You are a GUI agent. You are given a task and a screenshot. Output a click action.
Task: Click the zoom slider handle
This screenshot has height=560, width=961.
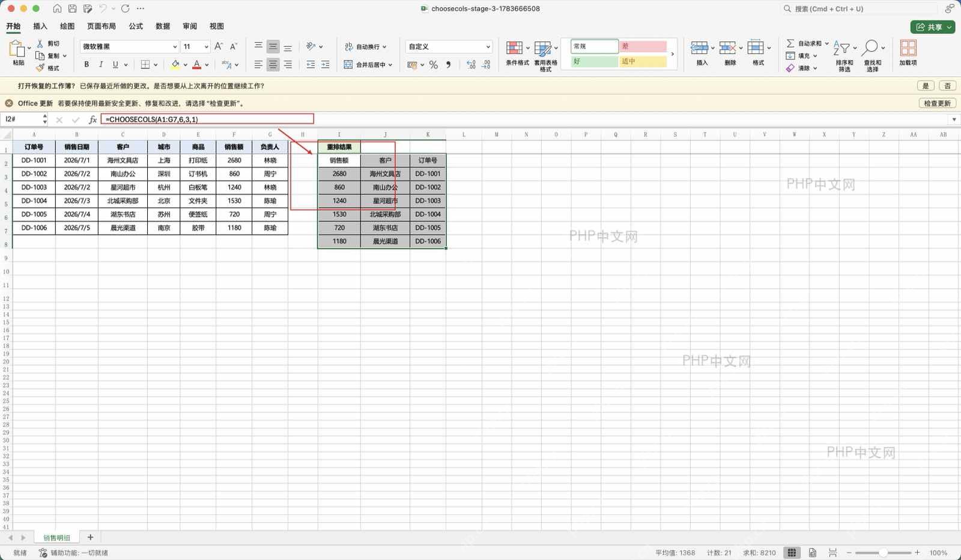click(x=883, y=553)
